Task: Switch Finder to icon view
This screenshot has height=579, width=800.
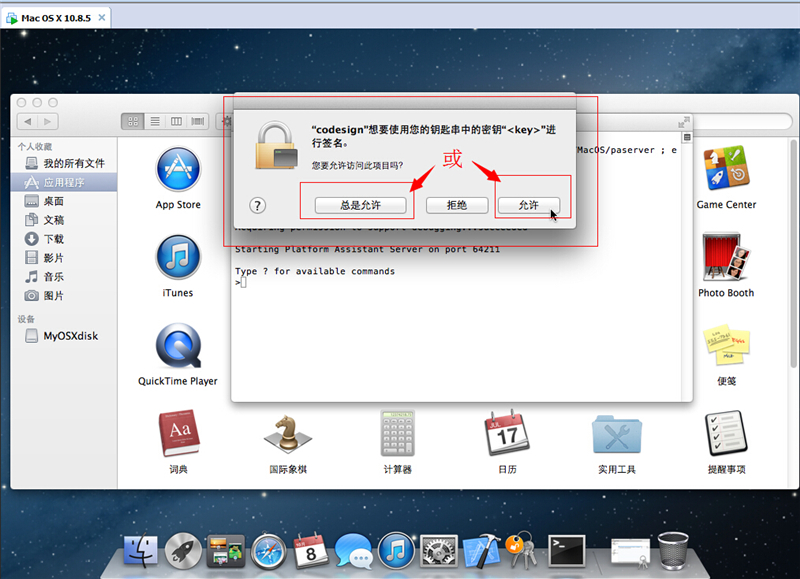Action: [x=133, y=121]
